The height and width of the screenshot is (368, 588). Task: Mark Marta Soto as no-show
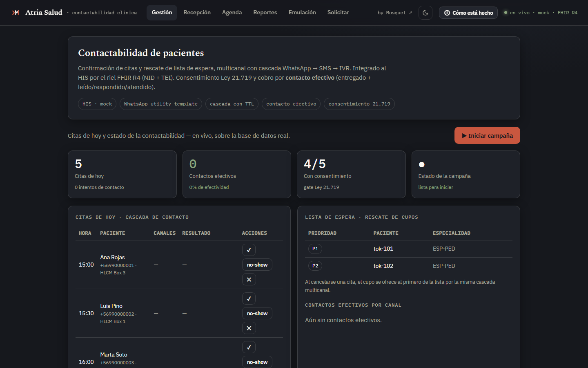[x=257, y=362]
